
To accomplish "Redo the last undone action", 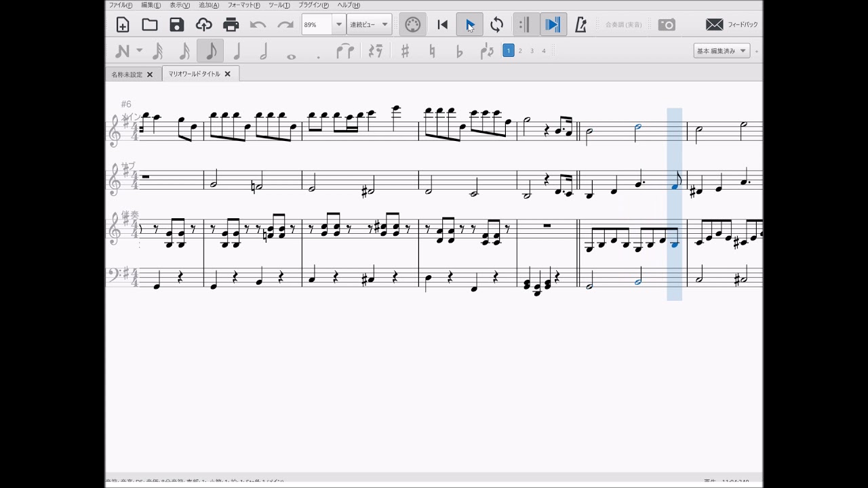I will coord(285,25).
